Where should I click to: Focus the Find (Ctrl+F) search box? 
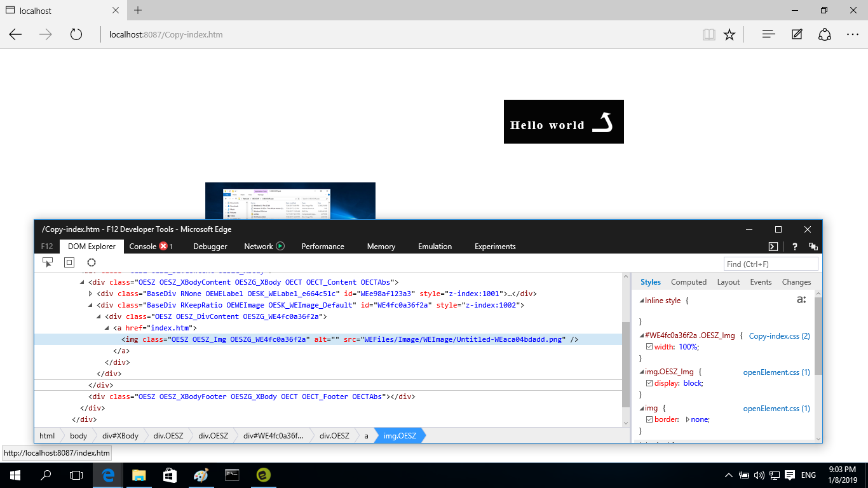click(x=771, y=264)
